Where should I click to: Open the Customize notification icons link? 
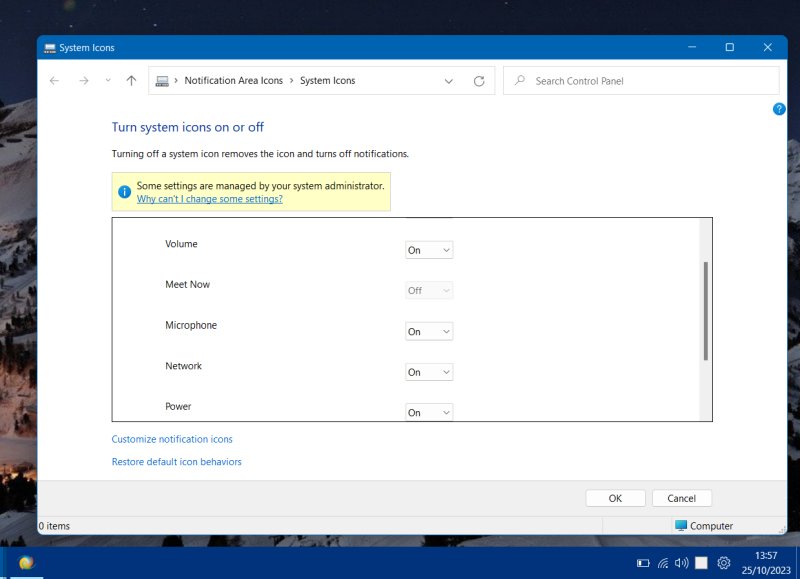coord(171,439)
